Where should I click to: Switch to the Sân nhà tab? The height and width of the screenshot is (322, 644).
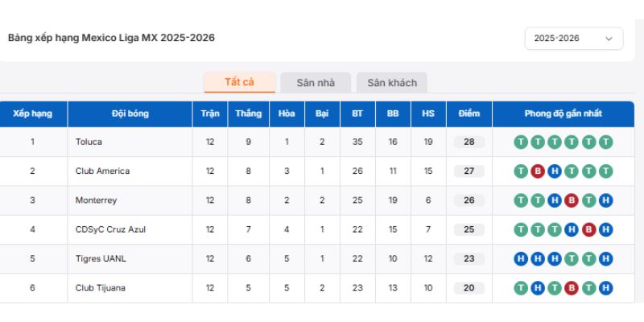coord(316,82)
